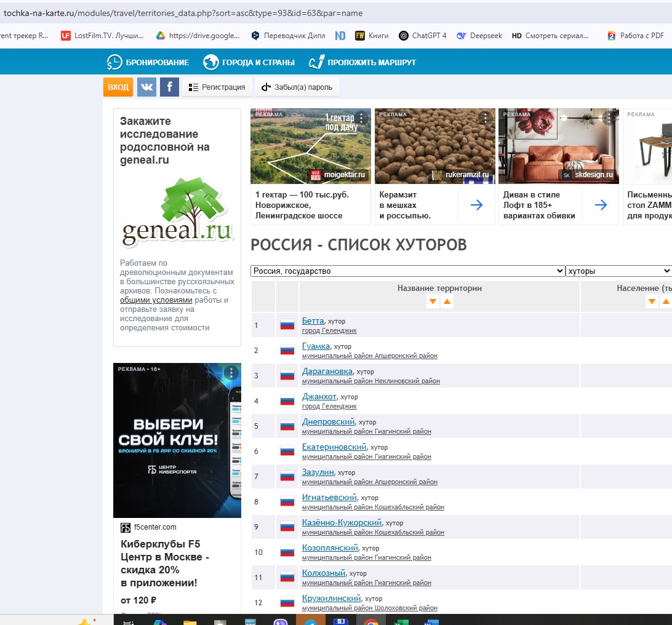This screenshot has height=625, width=672.
Task: Open Киберклубы F5 Центр в Москве headline
Action: tap(164, 563)
